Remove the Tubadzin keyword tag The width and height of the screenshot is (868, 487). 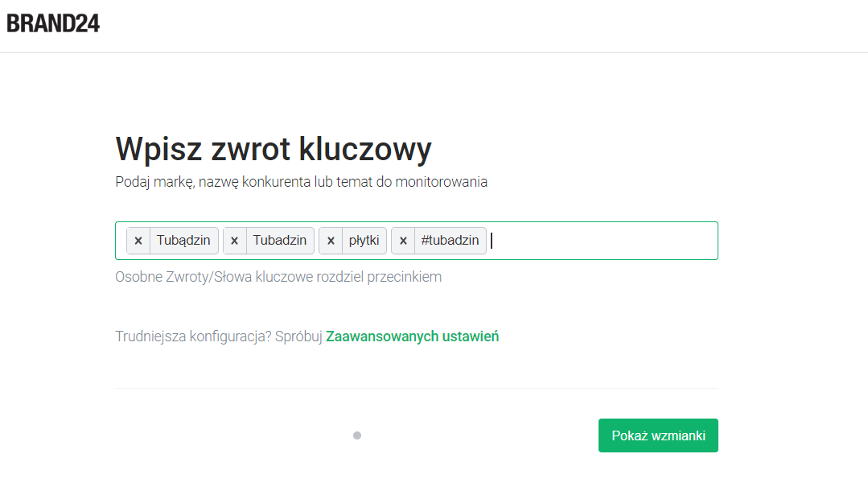[235, 241]
